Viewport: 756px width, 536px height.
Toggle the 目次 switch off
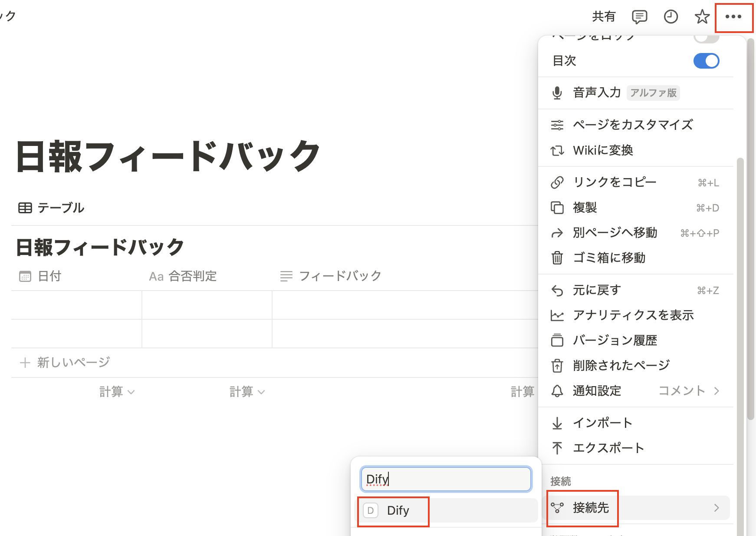tap(706, 61)
